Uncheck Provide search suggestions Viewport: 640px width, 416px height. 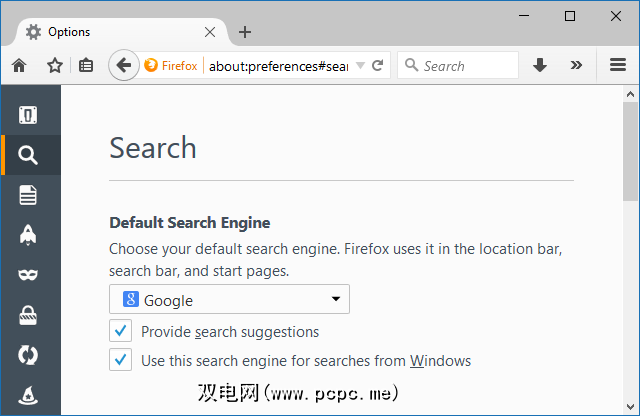click(x=121, y=331)
